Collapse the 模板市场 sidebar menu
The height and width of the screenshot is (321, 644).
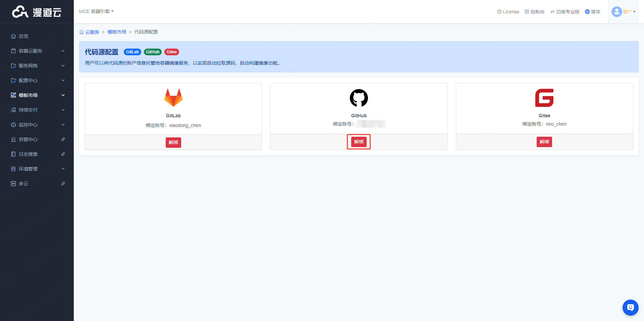63,95
